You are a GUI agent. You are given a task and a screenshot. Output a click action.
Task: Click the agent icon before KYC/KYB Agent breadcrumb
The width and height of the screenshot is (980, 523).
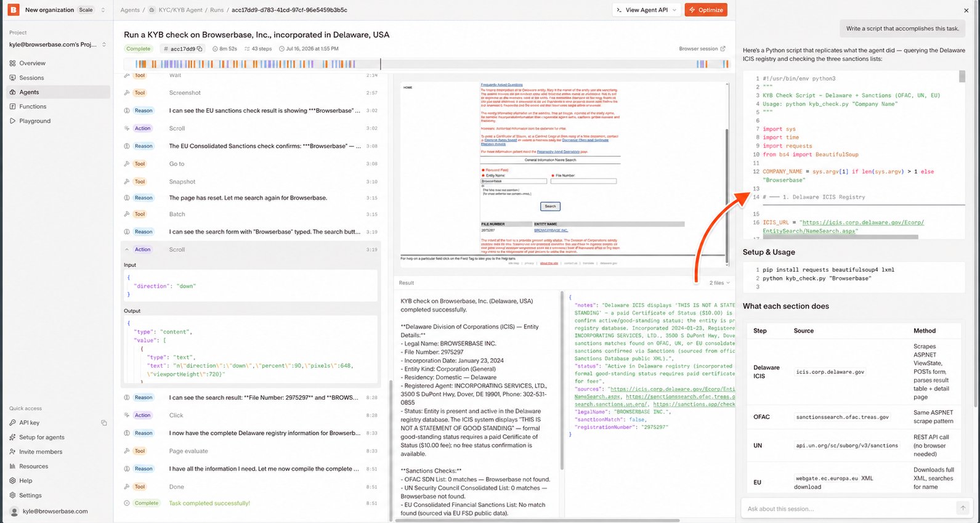click(152, 10)
